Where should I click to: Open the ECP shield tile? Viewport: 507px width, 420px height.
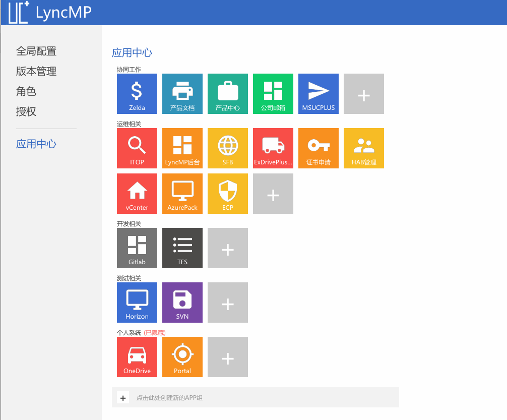(228, 194)
